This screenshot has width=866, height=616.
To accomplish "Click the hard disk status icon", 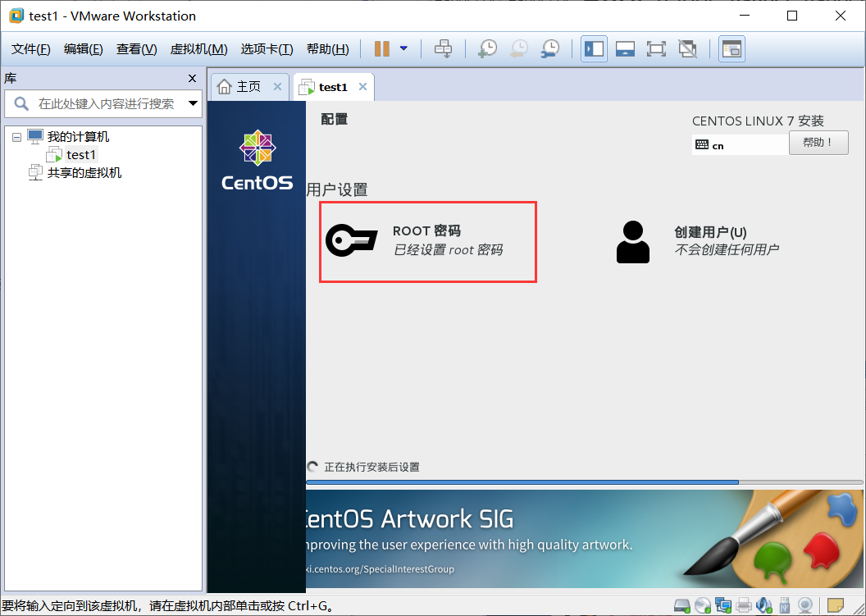I will pyautogui.click(x=682, y=605).
